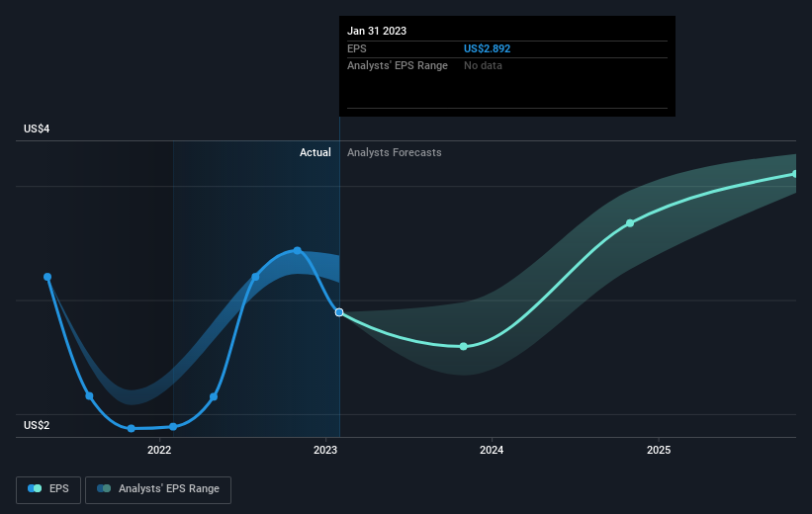Click the forecast point near 2024
This screenshot has height=514, width=812.
click(464, 346)
